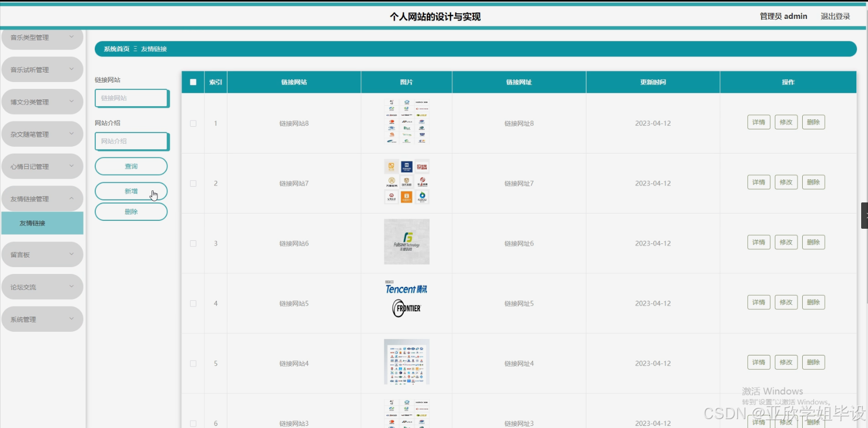Click the dark side handle on right edge
The image size is (868, 428).
click(x=864, y=216)
